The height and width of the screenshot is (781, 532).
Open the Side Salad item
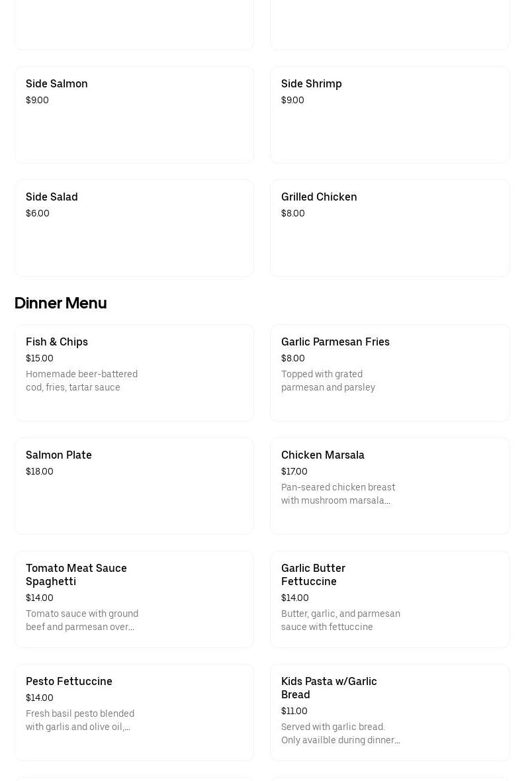[134, 228]
